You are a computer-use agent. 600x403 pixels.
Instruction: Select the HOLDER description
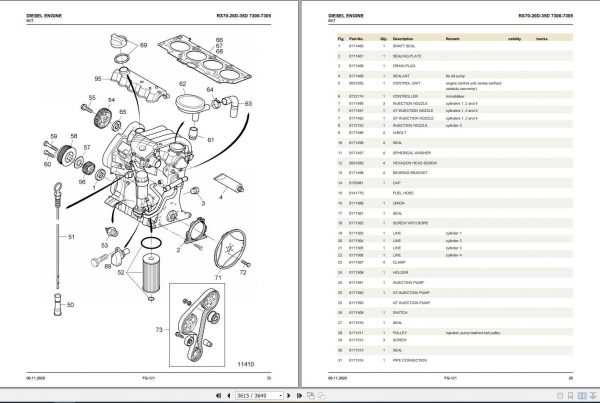[400, 272]
